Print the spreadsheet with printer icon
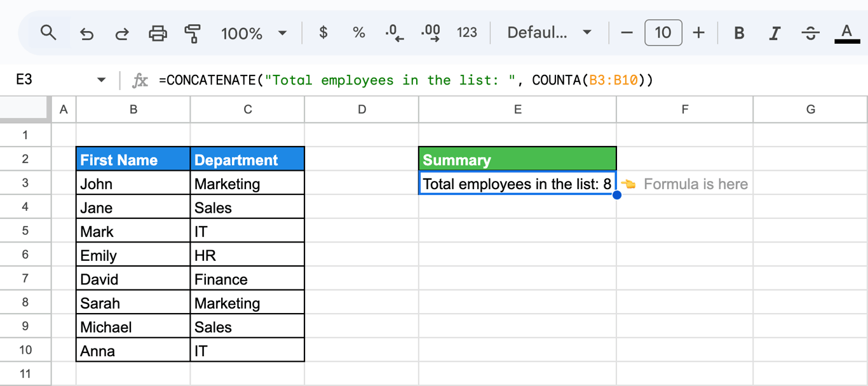This screenshot has width=868, height=386. coord(158,33)
